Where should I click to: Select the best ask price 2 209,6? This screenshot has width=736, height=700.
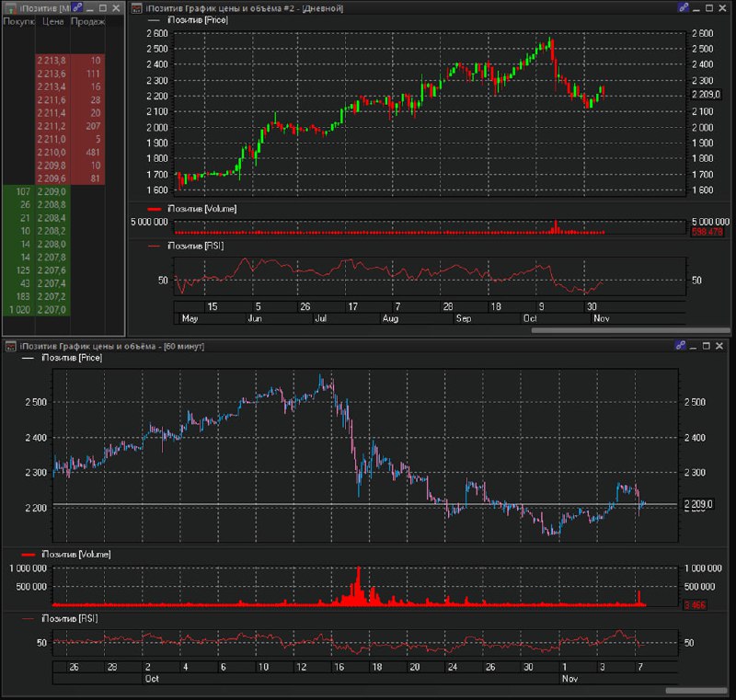pos(52,178)
